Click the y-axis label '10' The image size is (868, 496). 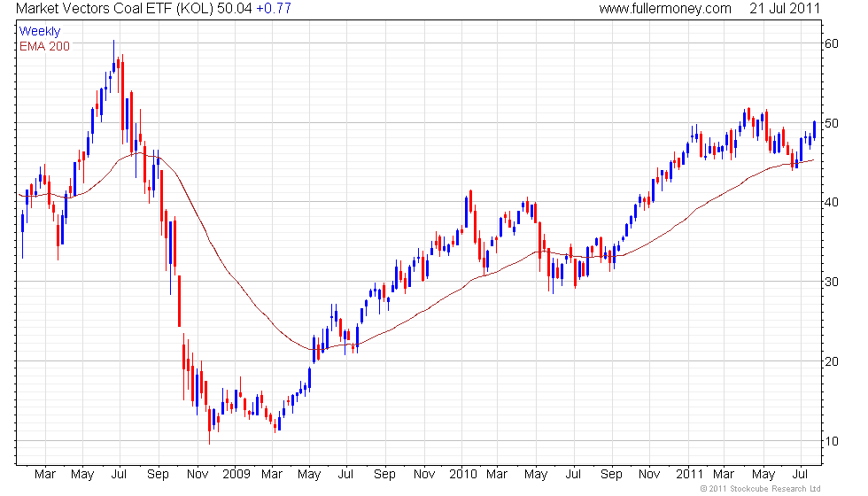[832, 441]
